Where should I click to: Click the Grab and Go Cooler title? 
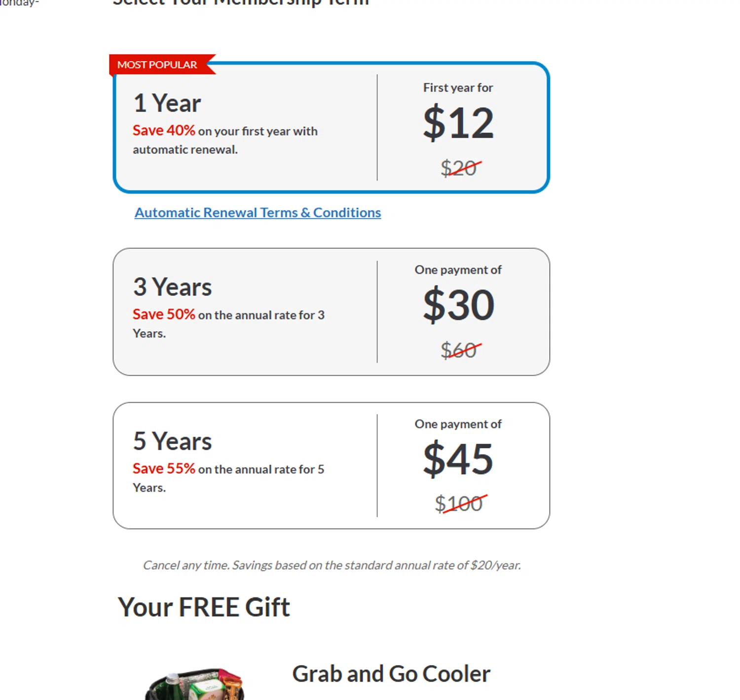pyautogui.click(x=391, y=674)
